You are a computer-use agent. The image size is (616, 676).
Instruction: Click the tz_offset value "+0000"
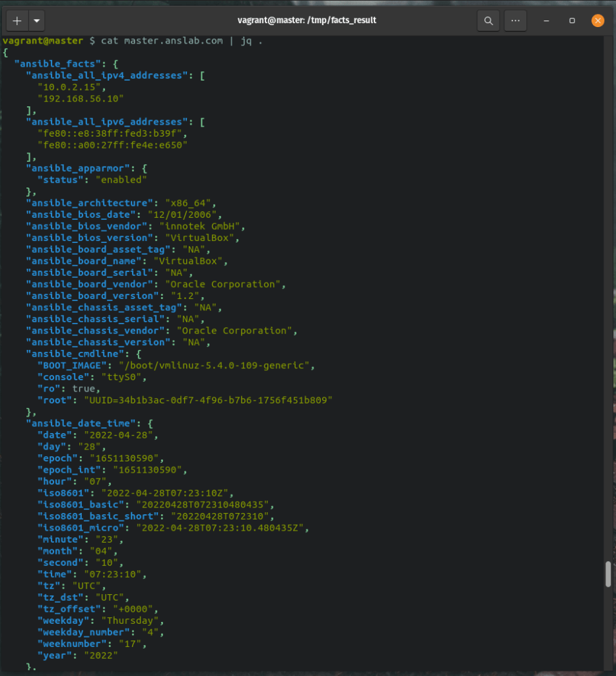tap(133, 610)
